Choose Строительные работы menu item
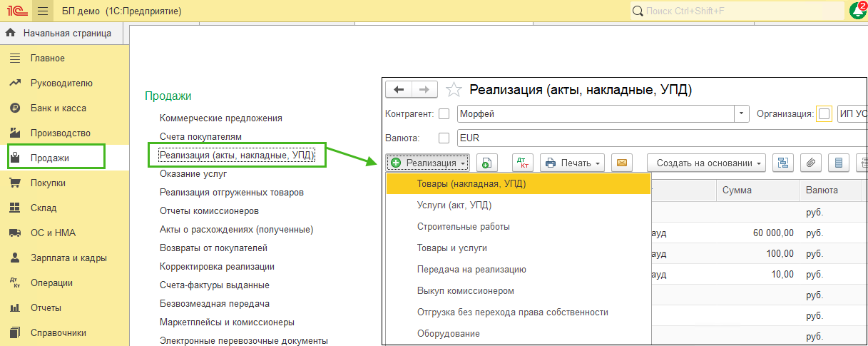The width and height of the screenshot is (868, 346). tap(519, 227)
